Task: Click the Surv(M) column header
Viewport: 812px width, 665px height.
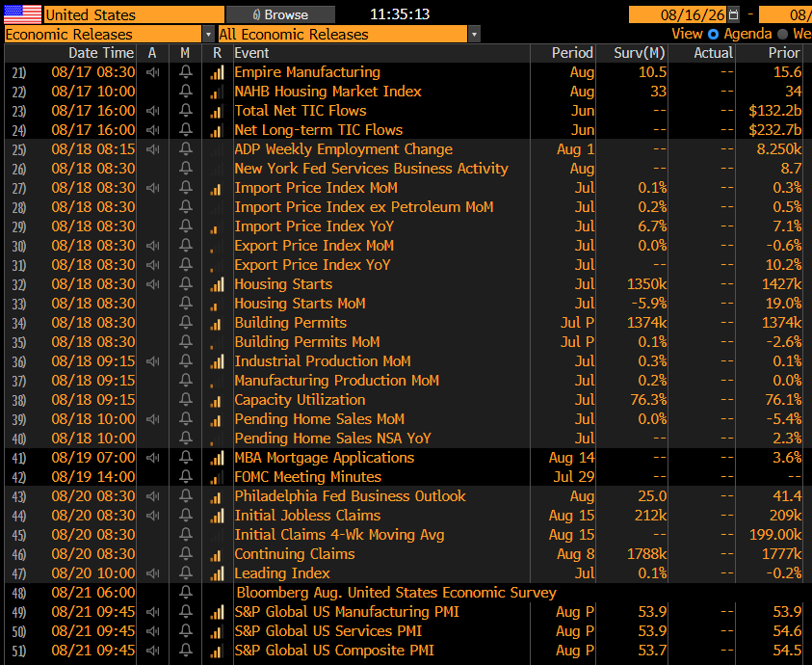Action: point(640,53)
